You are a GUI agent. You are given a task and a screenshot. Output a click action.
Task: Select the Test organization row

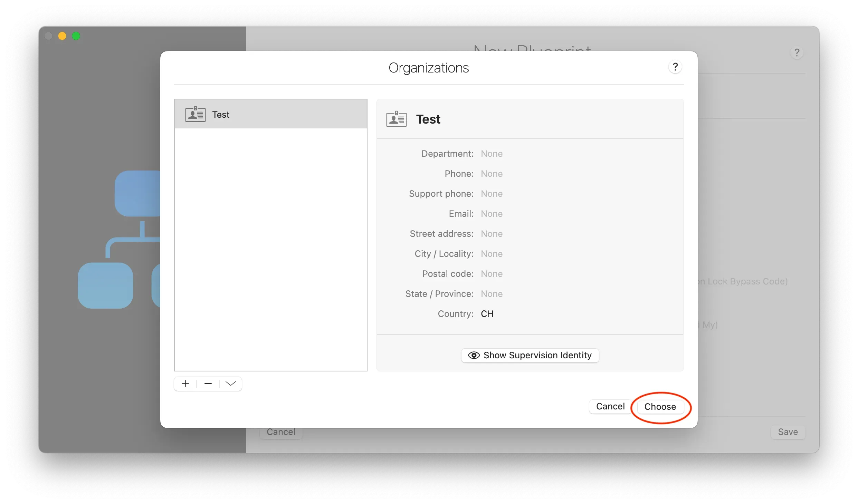coord(271,114)
